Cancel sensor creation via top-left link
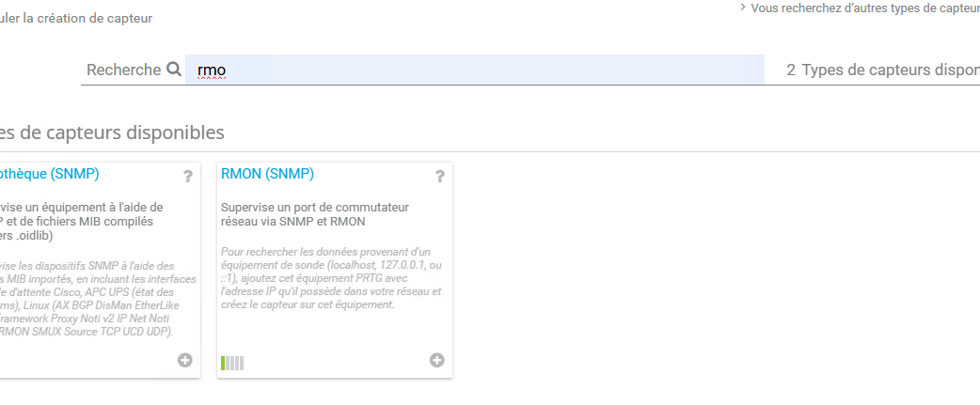Image resolution: width=980 pixels, height=405 pixels. point(76,18)
